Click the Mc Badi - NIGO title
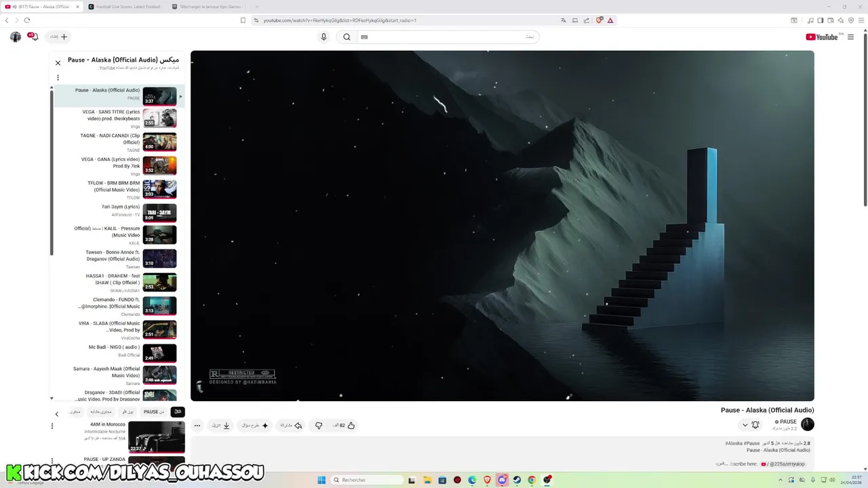 (114, 347)
